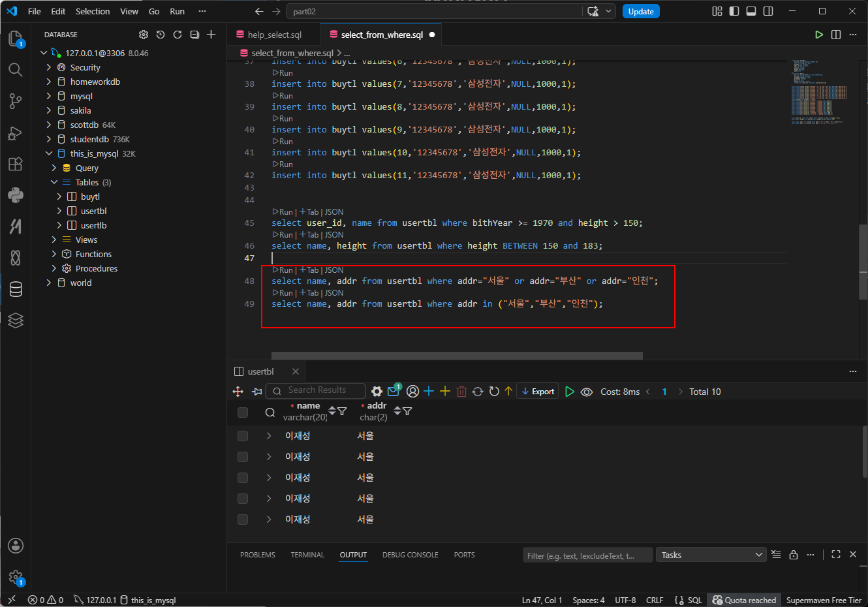
Task: Check the third 이재성 row checkbox
Action: click(243, 478)
